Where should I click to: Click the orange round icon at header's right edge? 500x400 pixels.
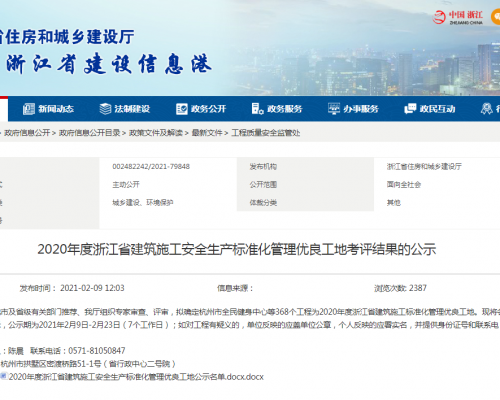pyautogui.click(x=496, y=17)
